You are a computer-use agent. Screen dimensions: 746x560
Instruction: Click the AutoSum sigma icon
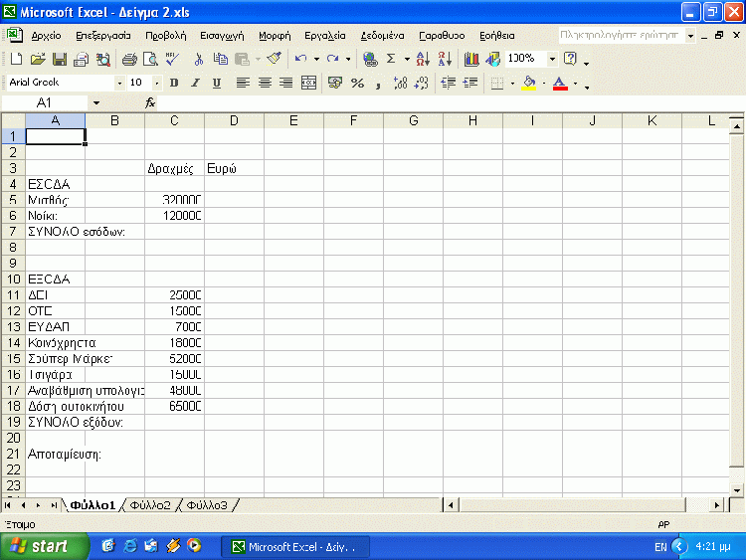391,59
